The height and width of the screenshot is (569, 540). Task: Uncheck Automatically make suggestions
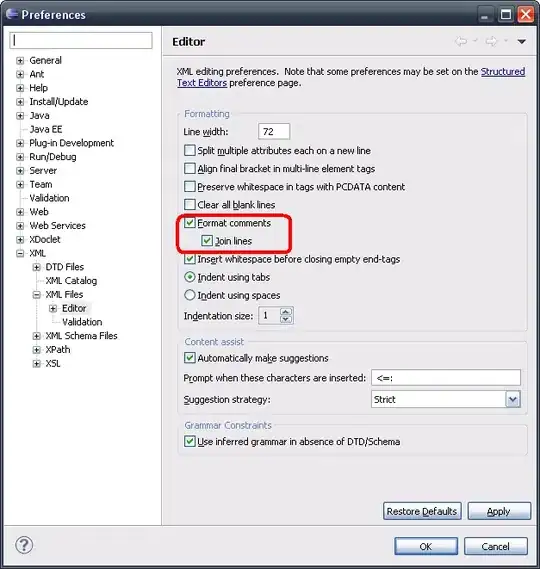(x=190, y=358)
